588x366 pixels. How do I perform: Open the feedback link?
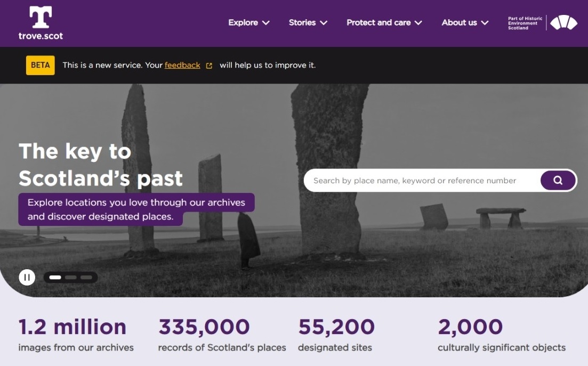point(182,64)
